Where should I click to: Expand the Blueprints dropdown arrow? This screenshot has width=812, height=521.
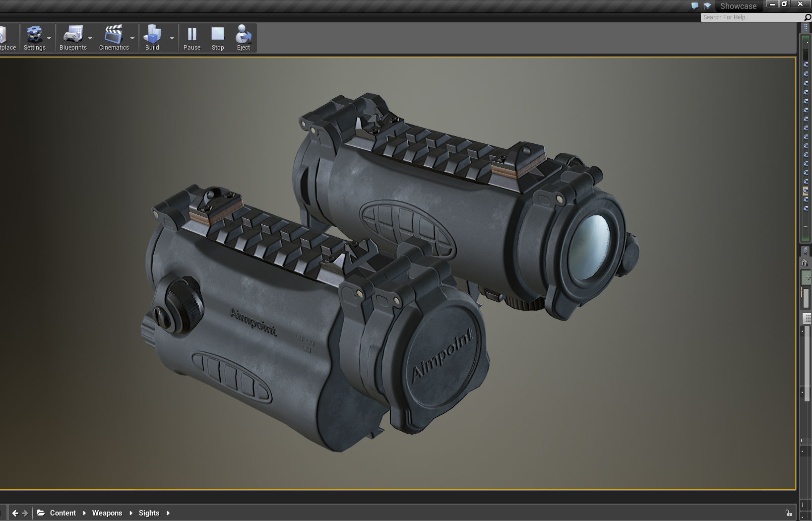coord(90,38)
